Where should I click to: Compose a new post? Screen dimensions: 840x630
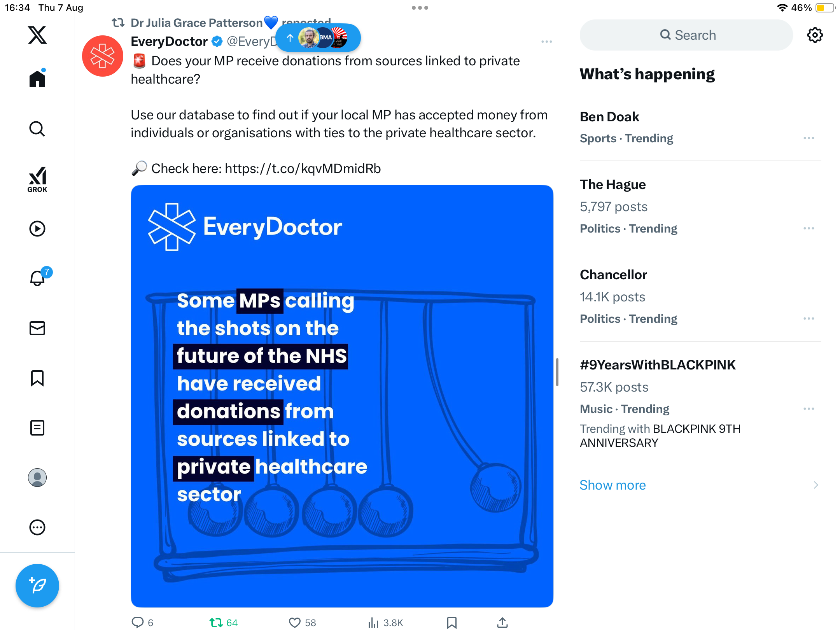37,585
